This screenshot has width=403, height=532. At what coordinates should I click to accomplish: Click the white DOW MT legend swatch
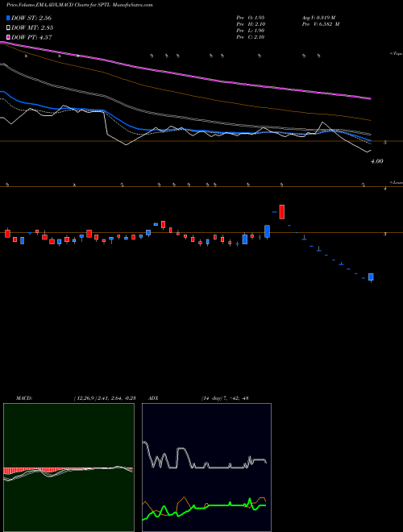click(8, 27)
